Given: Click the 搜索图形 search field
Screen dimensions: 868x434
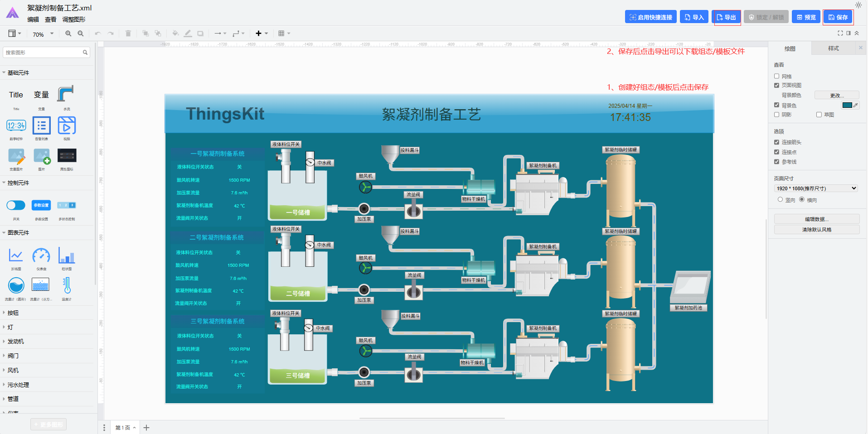Looking at the screenshot, I should 43,53.
